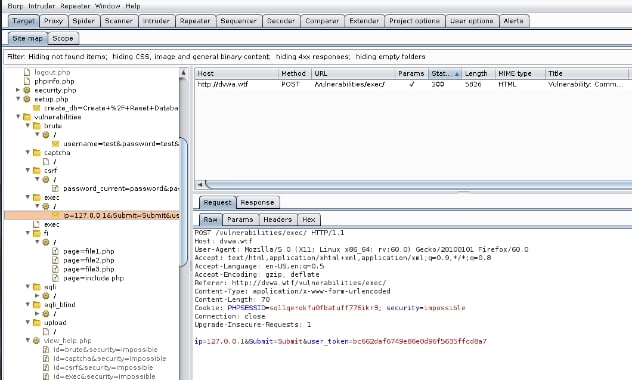The image size is (632, 380).
Task: Select the id=exec&security=impossible tree item
Action: click(x=104, y=376)
